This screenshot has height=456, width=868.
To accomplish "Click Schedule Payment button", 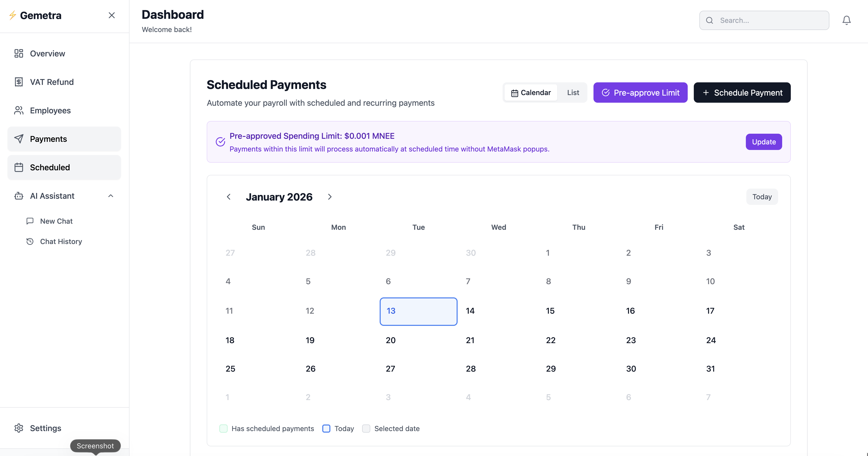I will 742,93.
